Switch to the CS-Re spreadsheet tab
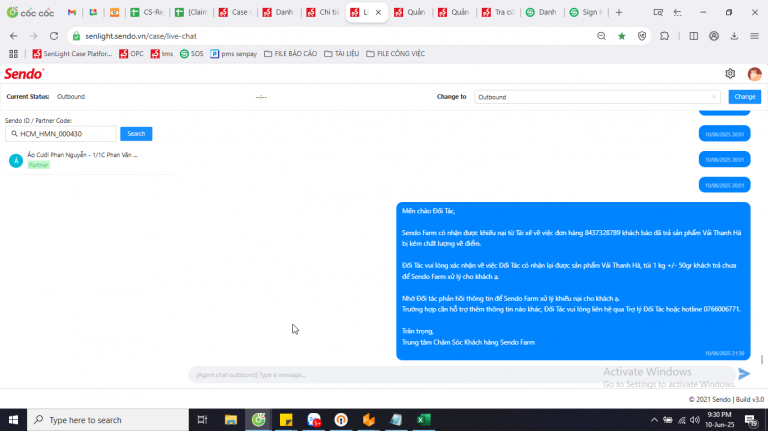Viewport: 768px width, 431px height. [x=146, y=12]
